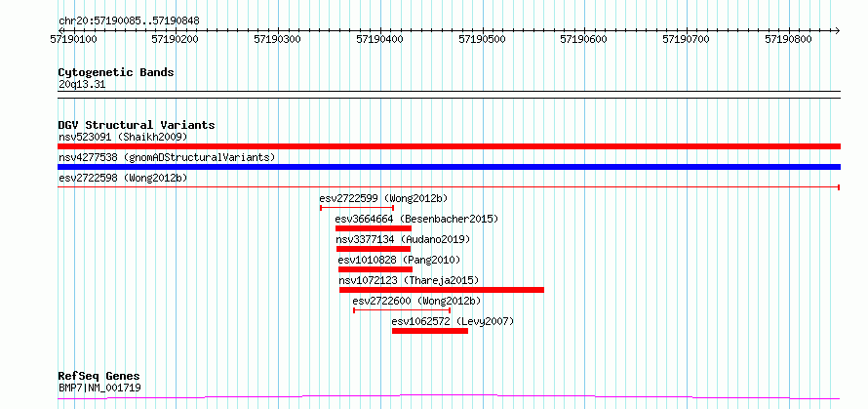Select the red nsv523091 variant bar
Viewport: 868px width, 409px height.
click(x=449, y=146)
